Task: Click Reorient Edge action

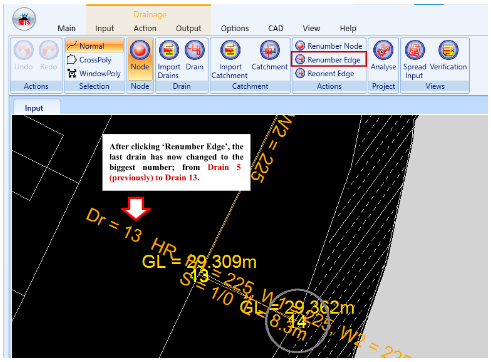Action: click(x=325, y=73)
